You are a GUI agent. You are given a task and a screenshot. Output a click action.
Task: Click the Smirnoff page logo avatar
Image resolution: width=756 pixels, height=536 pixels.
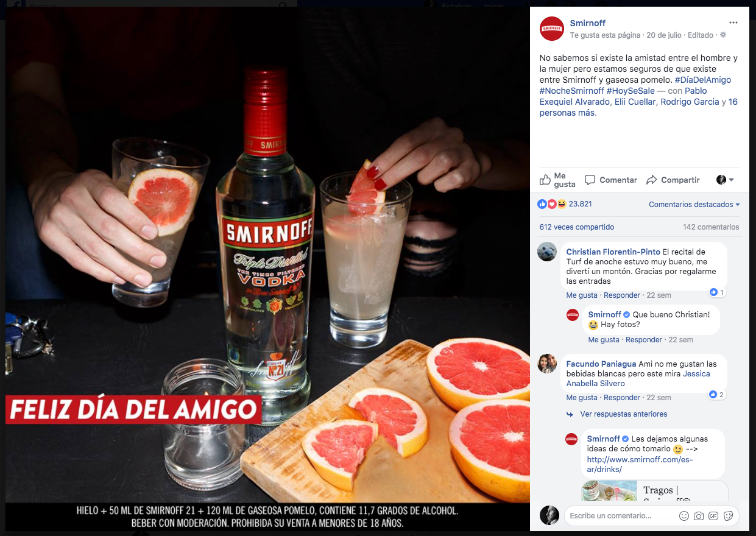[x=552, y=29]
